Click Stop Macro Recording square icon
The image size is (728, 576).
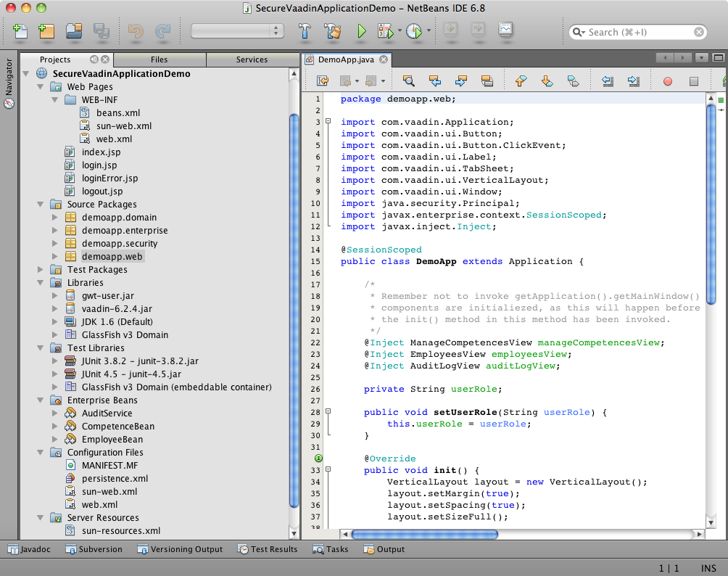coord(694,81)
